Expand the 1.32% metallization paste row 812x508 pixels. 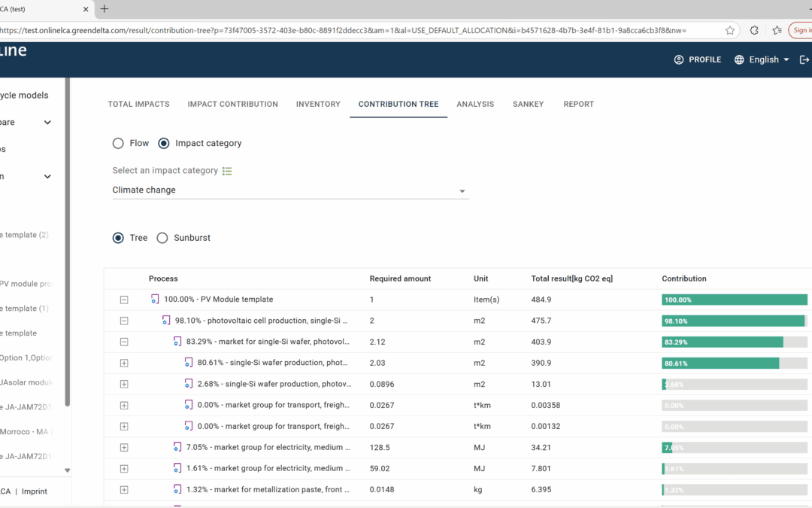(x=124, y=489)
